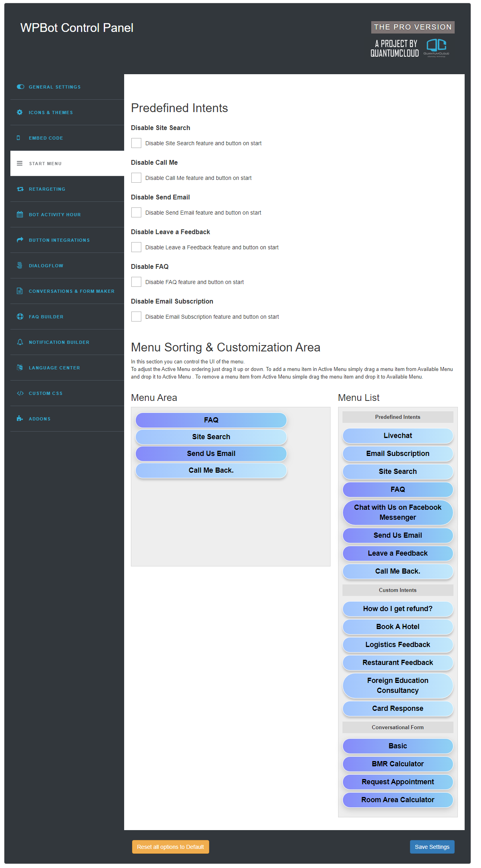Click Call Me Back. in Menu List
Screen dimensions: 481x868
tap(398, 571)
